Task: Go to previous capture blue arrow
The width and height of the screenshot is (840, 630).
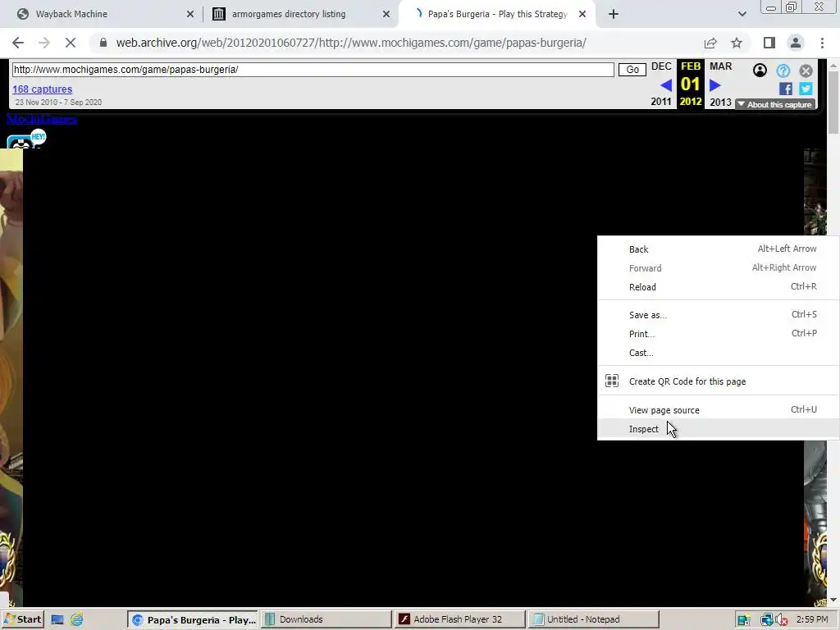Action: [666, 85]
